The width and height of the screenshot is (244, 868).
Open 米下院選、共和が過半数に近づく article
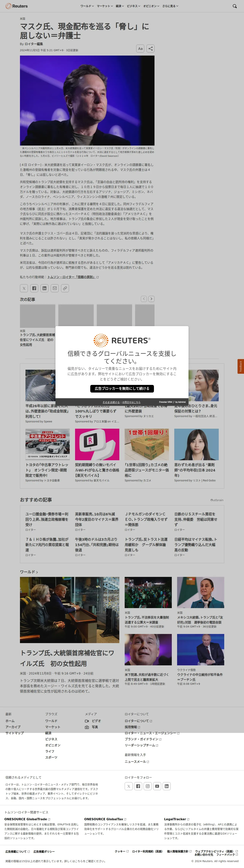pyautogui.click(x=147, y=677)
